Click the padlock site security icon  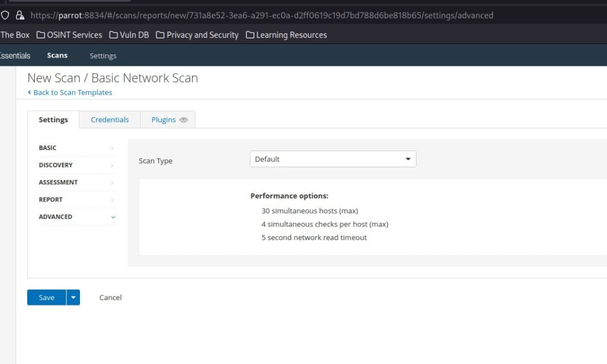pos(20,15)
